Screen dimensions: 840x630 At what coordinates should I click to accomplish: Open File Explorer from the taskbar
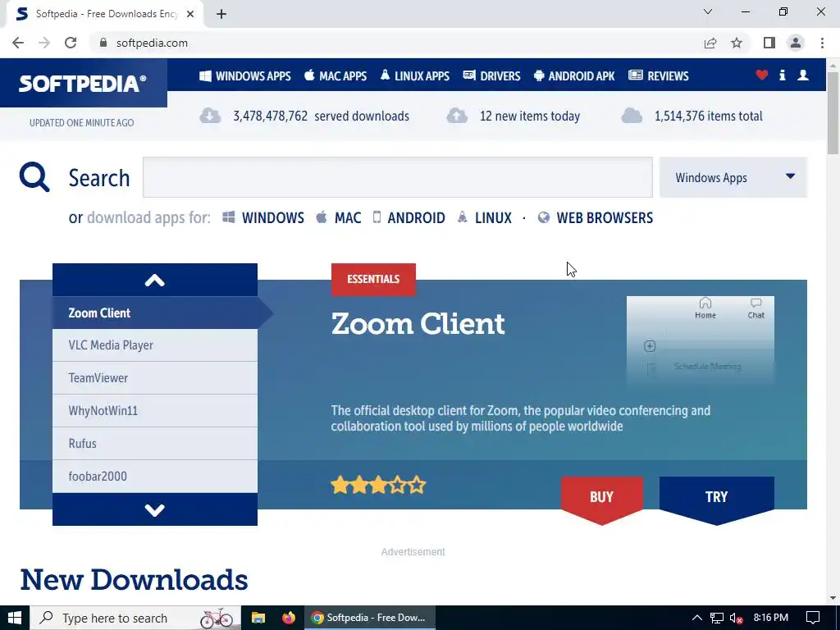[258, 618]
